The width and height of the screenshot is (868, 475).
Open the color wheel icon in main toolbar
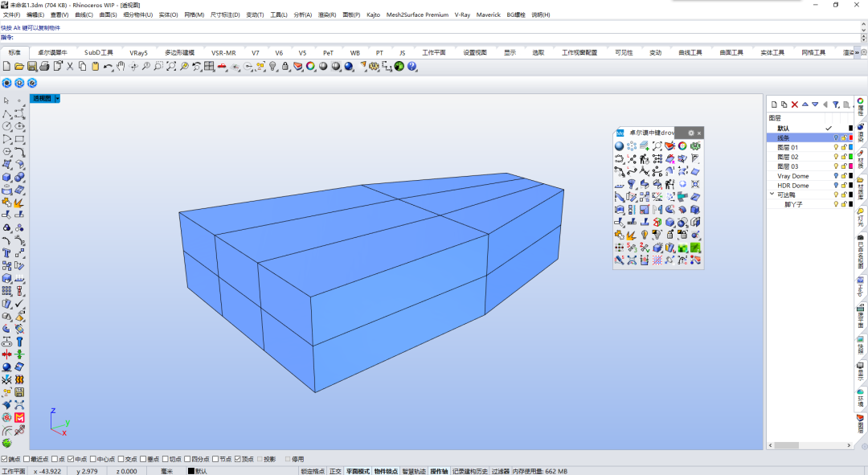point(310,67)
